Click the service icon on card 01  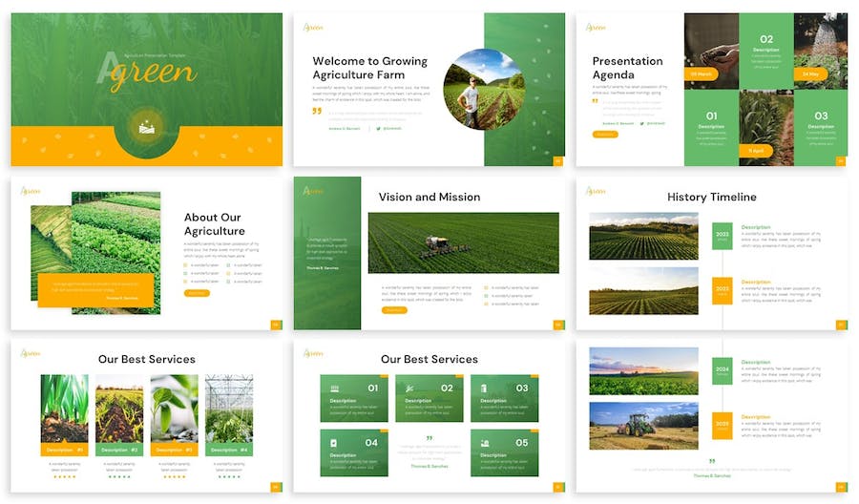[335, 388]
